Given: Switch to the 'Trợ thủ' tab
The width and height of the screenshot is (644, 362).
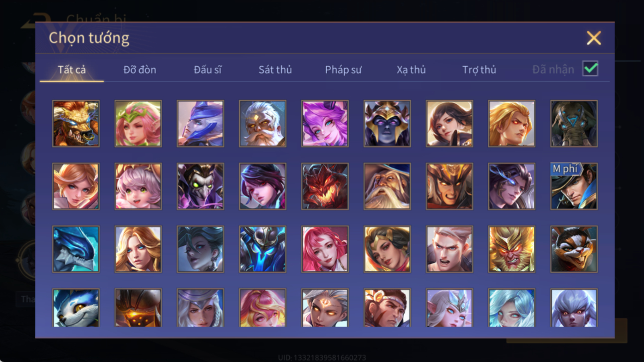Looking at the screenshot, I should (479, 70).
